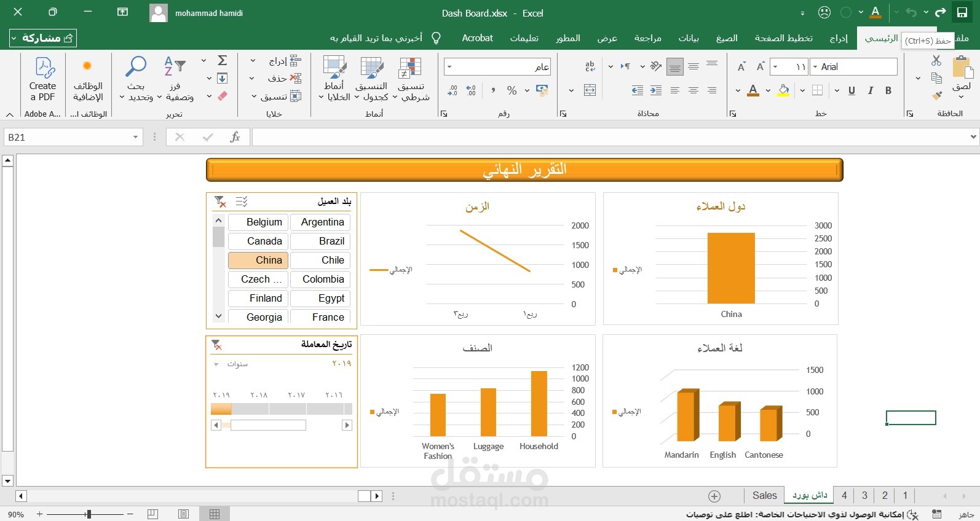The image size is (980, 521).
Task: Toggle center horizontal alignment
Action: click(x=694, y=91)
